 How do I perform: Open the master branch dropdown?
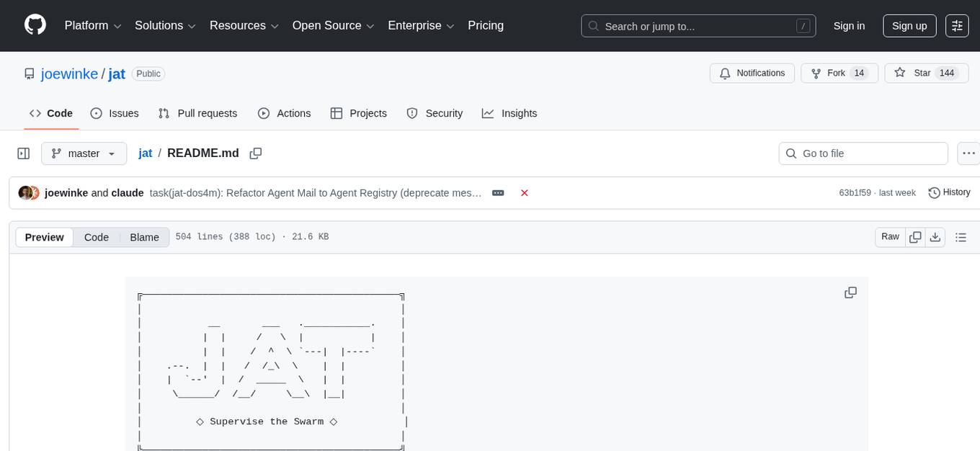tap(84, 153)
